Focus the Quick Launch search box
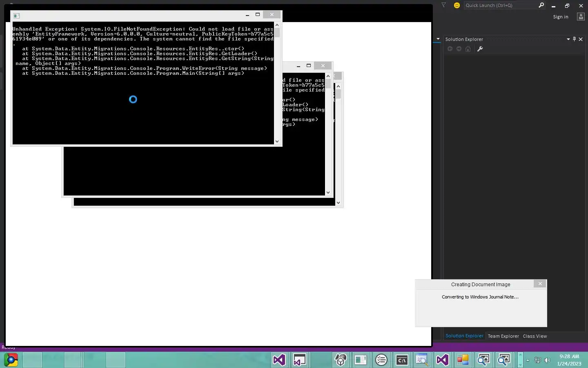The image size is (588, 368). 501,5
